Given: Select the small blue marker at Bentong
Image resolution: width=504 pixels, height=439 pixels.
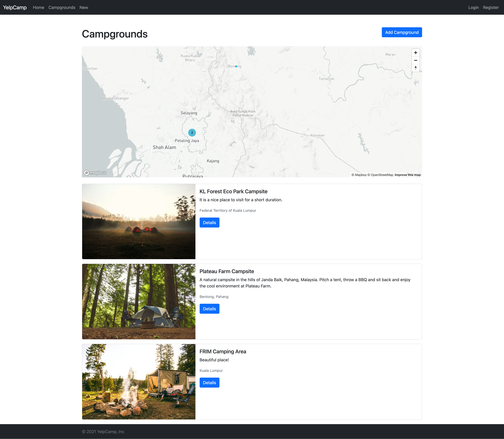Looking at the screenshot, I should [x=236, y=66].
